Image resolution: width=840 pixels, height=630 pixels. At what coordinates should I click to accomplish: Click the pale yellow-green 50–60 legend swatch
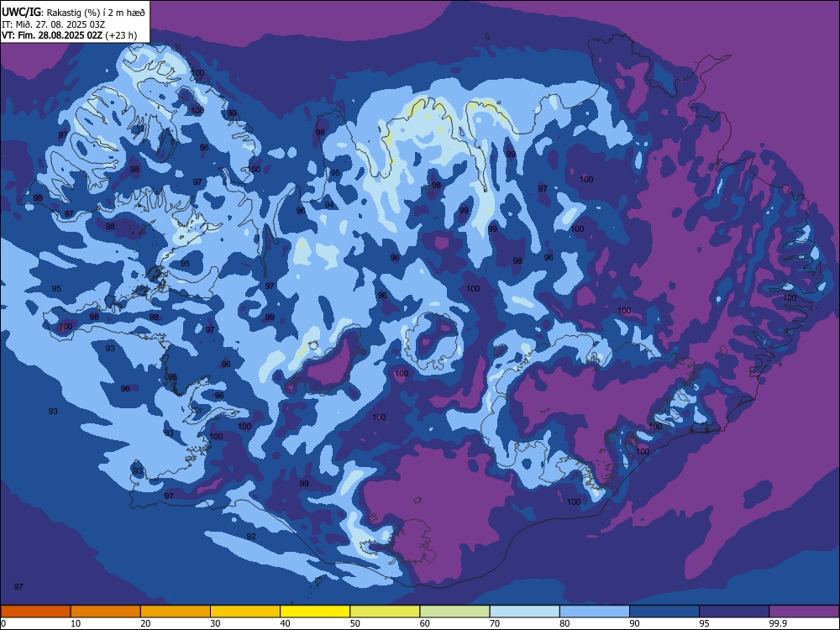click(385, 612)
